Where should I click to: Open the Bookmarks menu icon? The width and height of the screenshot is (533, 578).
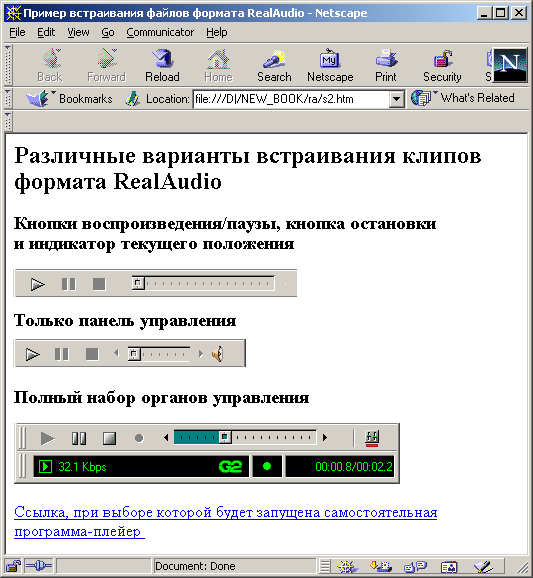[37, 99]
